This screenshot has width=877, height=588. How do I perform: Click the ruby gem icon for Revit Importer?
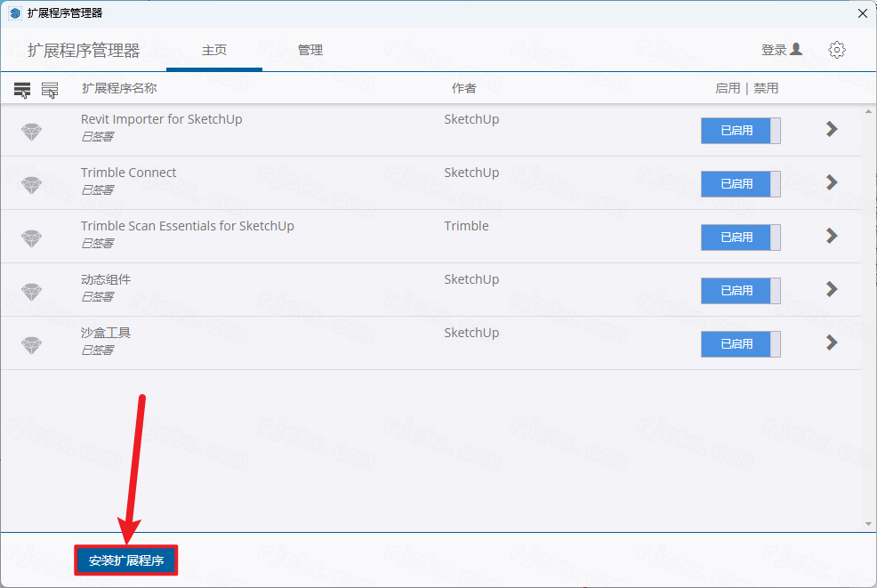tap(31, 132)
